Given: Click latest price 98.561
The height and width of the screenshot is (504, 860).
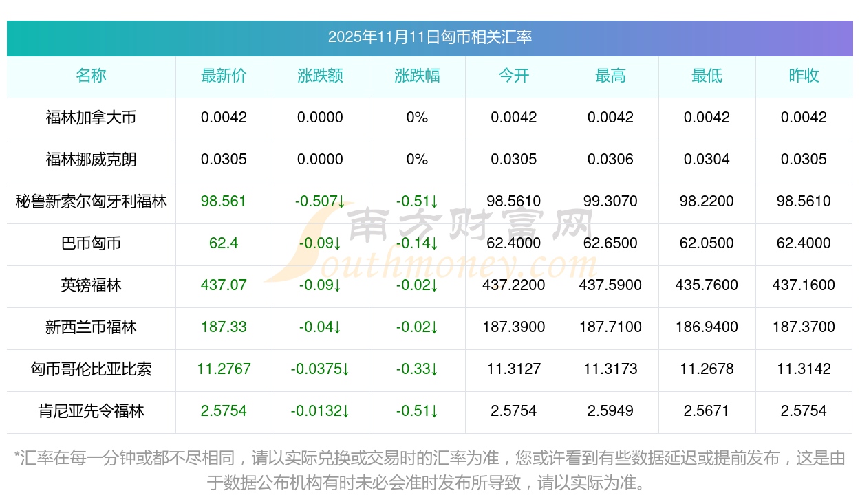Looking at the screenshot, I should [224, 201].
